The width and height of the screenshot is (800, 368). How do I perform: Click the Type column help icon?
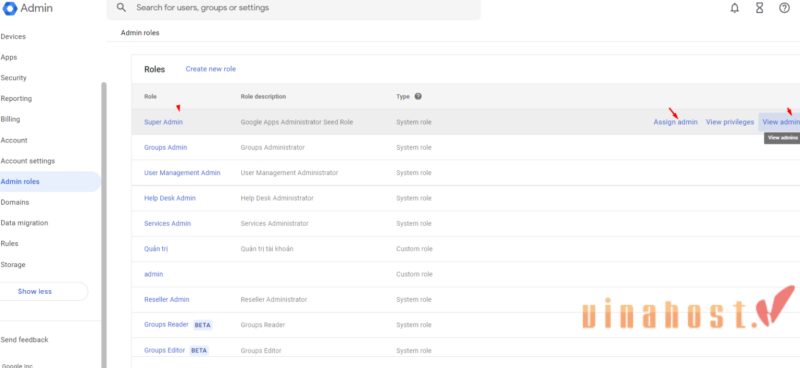click(418, 96)
